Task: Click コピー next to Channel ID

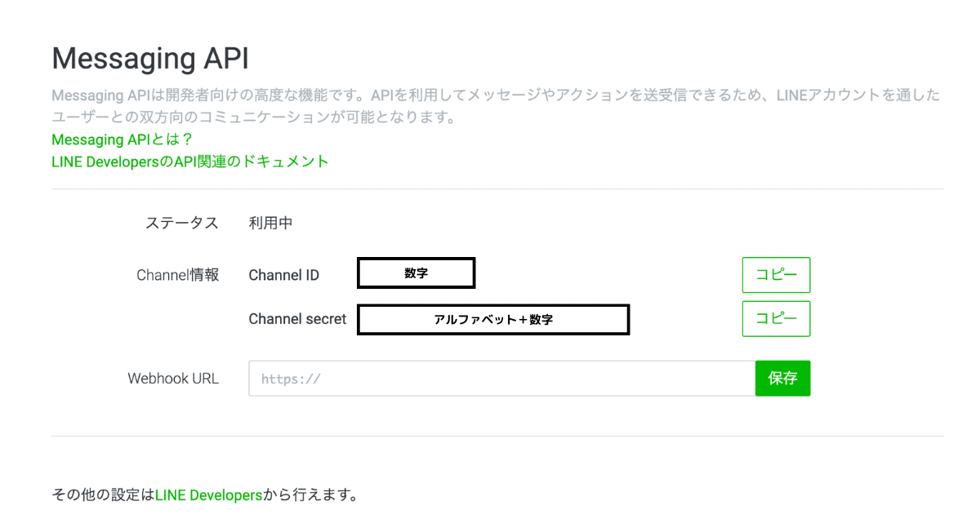Action: [776, 275]
